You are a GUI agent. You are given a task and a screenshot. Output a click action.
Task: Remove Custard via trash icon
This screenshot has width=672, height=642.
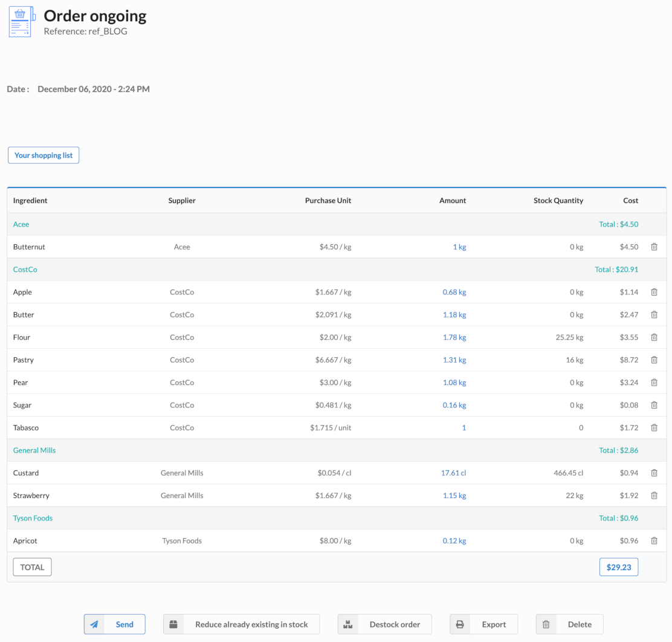[654, 473]
